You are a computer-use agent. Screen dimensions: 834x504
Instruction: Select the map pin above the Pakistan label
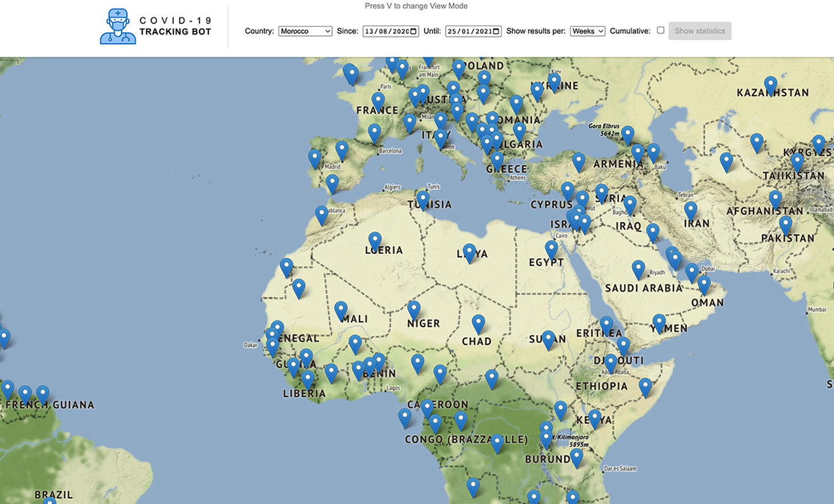(x=785, y=225)
